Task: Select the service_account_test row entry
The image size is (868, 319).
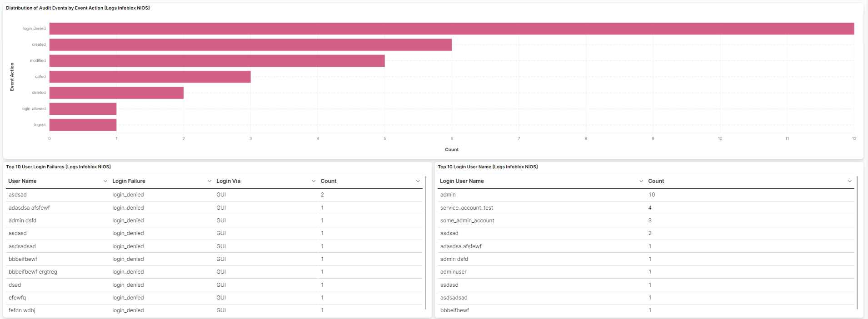Action: pos(466,208)
